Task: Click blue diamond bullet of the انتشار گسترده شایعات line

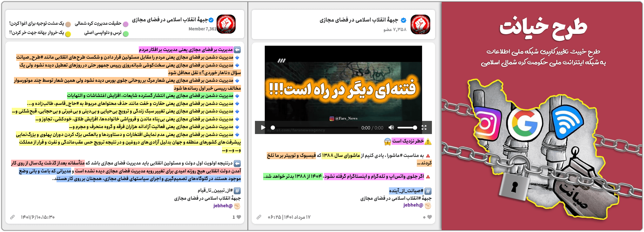Action: (237, 96)
